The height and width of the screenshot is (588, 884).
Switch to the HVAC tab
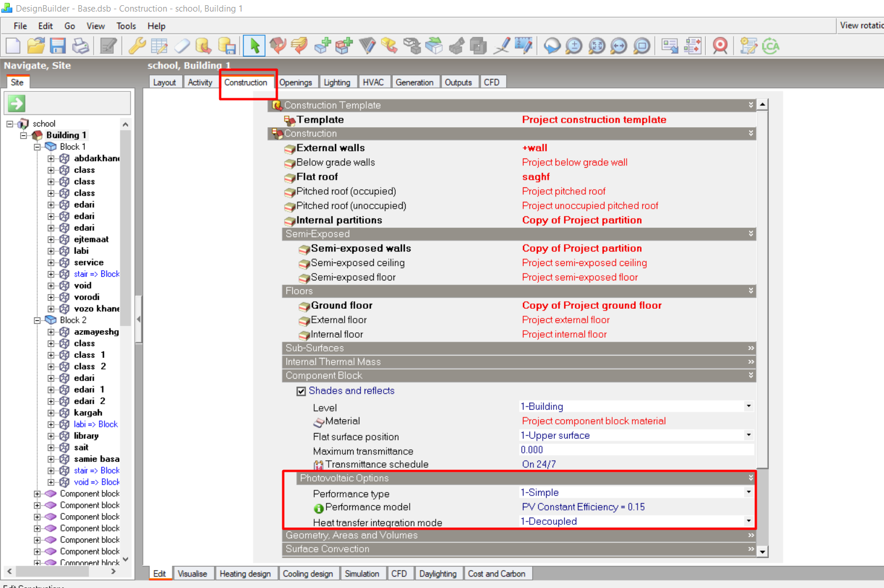(x=373, y=83)
